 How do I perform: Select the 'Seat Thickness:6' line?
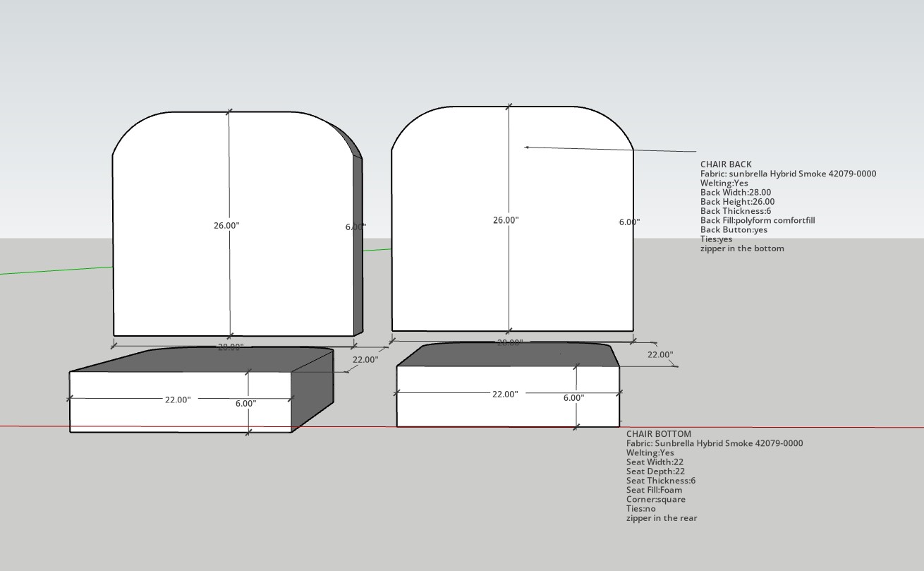tap(661, 480)
